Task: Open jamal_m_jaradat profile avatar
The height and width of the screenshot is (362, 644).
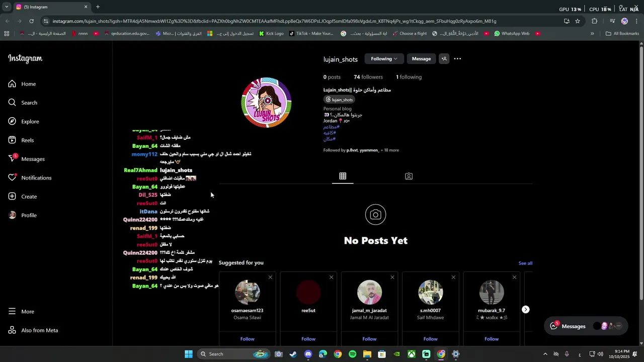Action: click(x=369, y=293)
